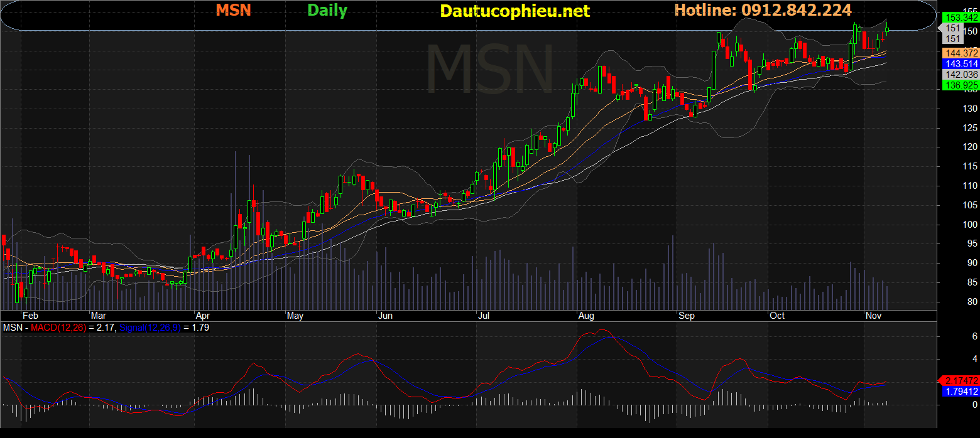The height and width of the screenshot is (438, 980).
Task: Click the orange 144.372 moving average tag
Action: (958, 53)
